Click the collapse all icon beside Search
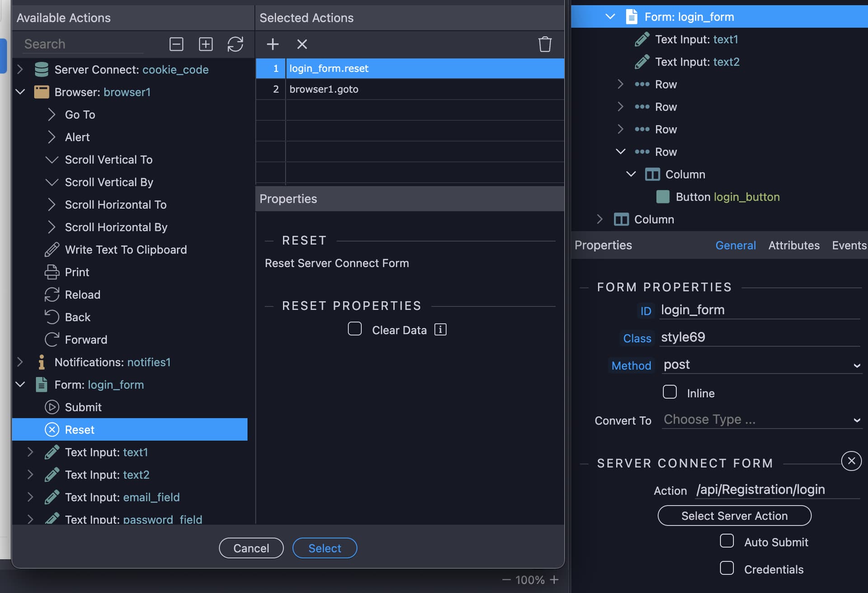This screenshot has height=593, width=868. pyautogui.click(x=176, y=44)
